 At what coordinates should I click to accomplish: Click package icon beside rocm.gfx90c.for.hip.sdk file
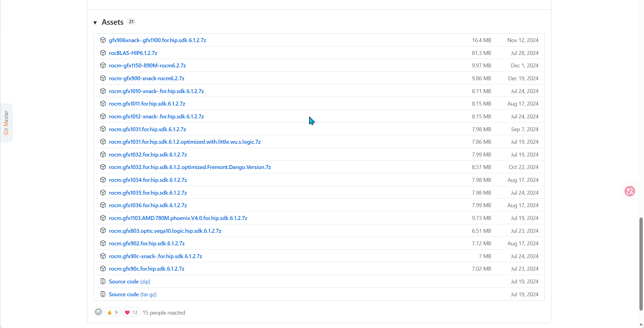103,269
